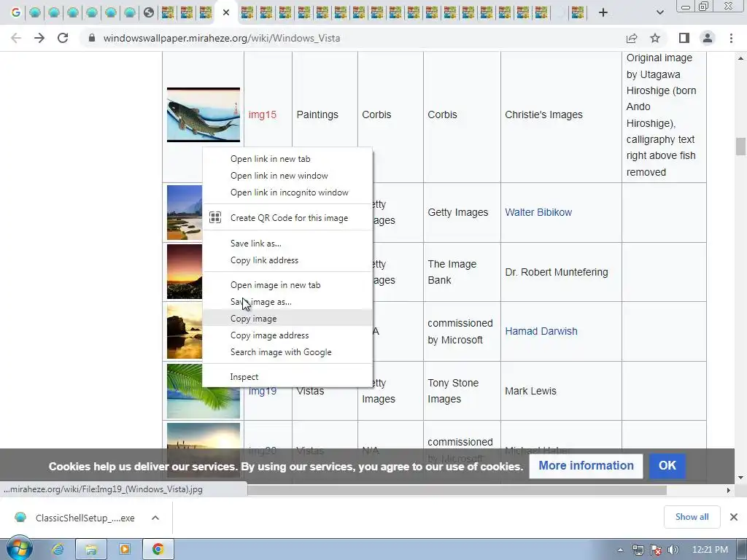Accept cookies with the OK button
This screenshot has height=560, width=747.
[x=667, y=466]
